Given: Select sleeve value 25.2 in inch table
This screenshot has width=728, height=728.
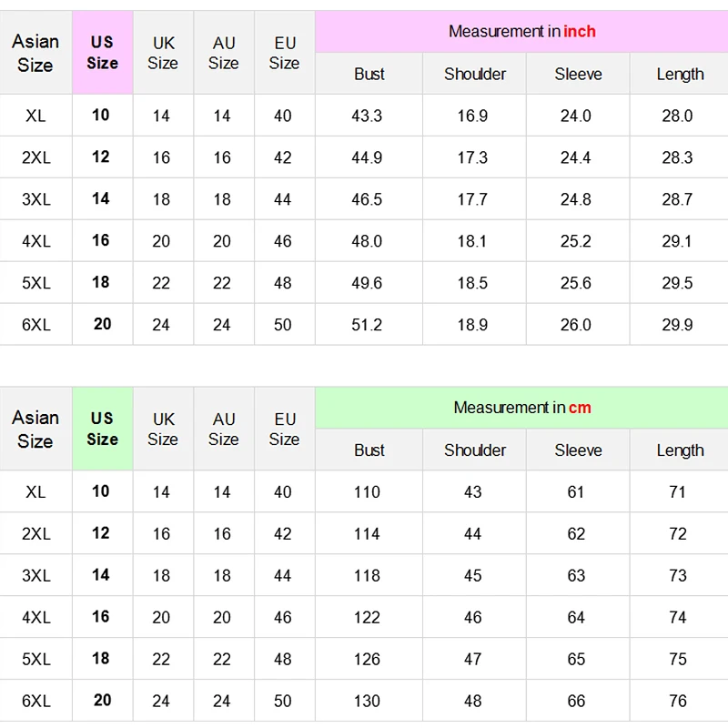Looking at the screenshot, I should click(x=576, y=241).
